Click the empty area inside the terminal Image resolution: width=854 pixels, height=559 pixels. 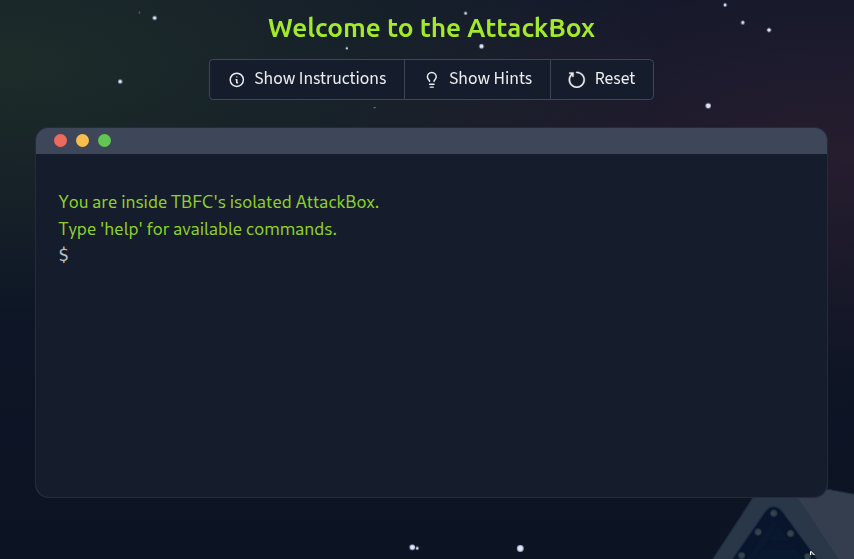point(431,380)
